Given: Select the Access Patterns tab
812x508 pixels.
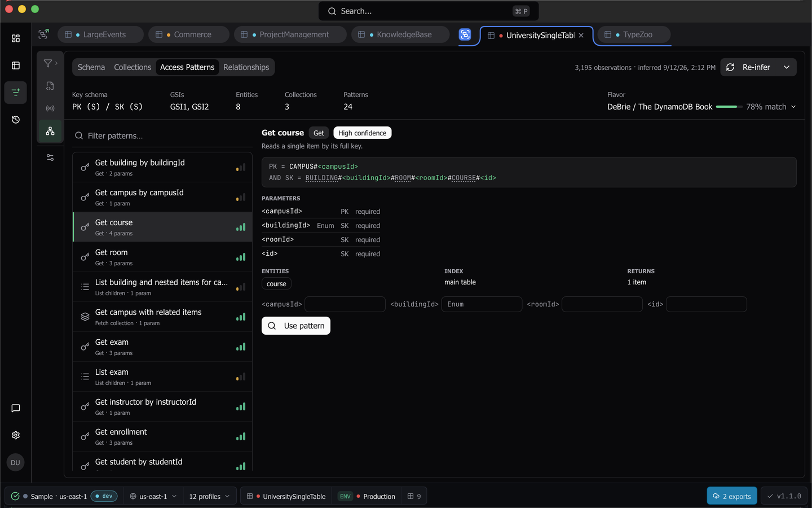Looking at the screenshot, I should point(187,67).
